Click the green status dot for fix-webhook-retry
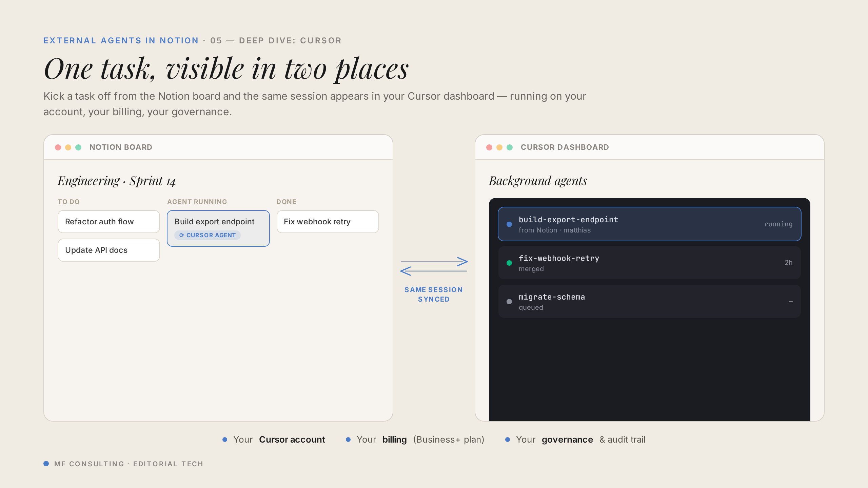Screen dimensions: 868x488 [x=509, y=263]
